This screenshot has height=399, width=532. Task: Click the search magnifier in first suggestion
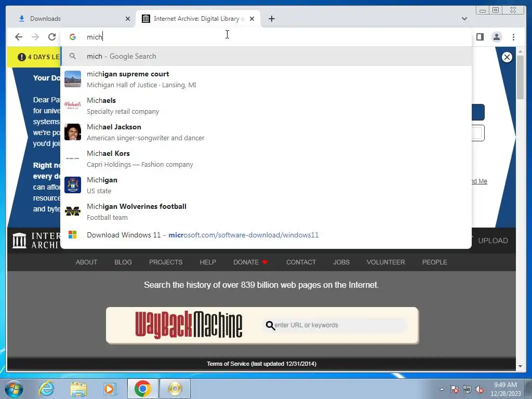click(x=73, y=56)
